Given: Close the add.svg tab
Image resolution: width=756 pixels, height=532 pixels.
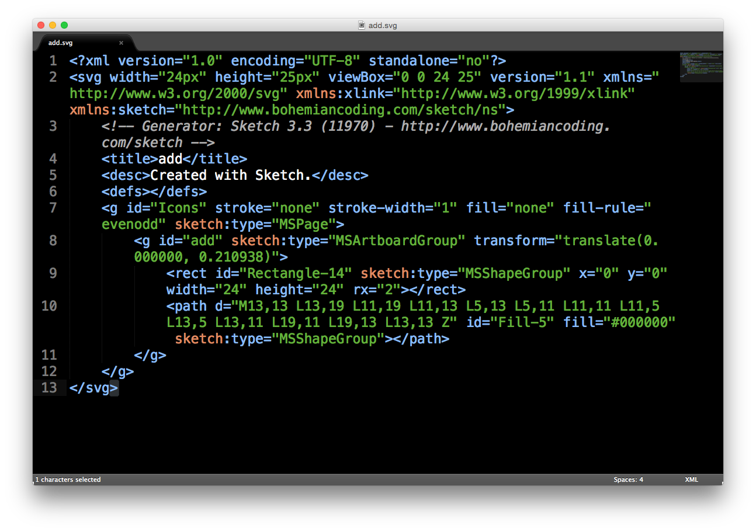Looking at the screenshot, I should (121, 43).
